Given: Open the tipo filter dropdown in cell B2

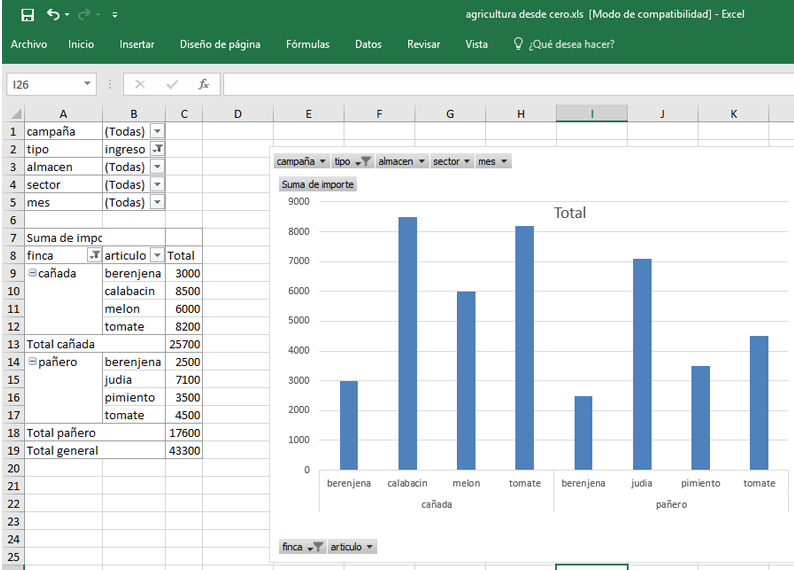Looking at the screenshot, I should (x=157, y=149).
